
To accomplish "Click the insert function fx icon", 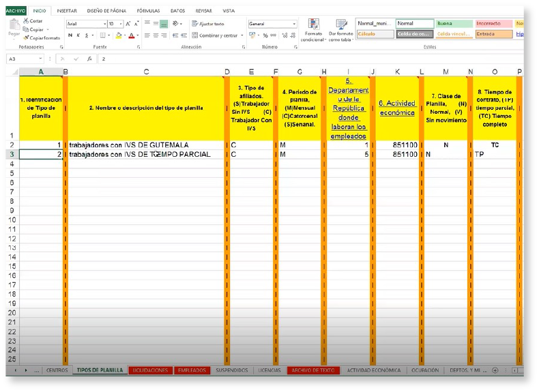I will [x=89, y=59].
